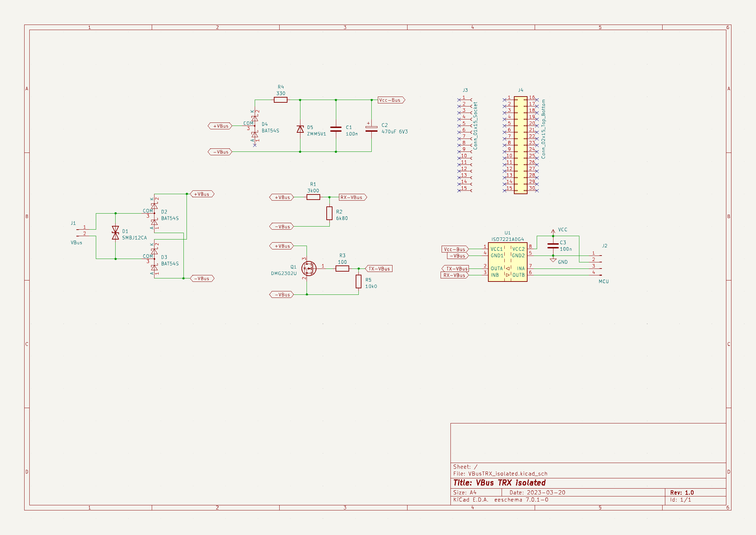Select the C1 100n capacitor symbol
756x535 pixels.
click(x=336, y=129)
